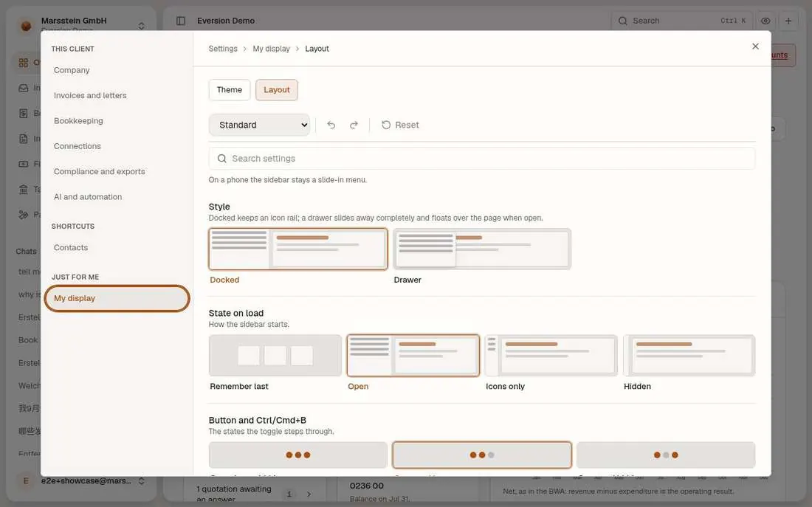Click the 'State on load' heading

236,313
